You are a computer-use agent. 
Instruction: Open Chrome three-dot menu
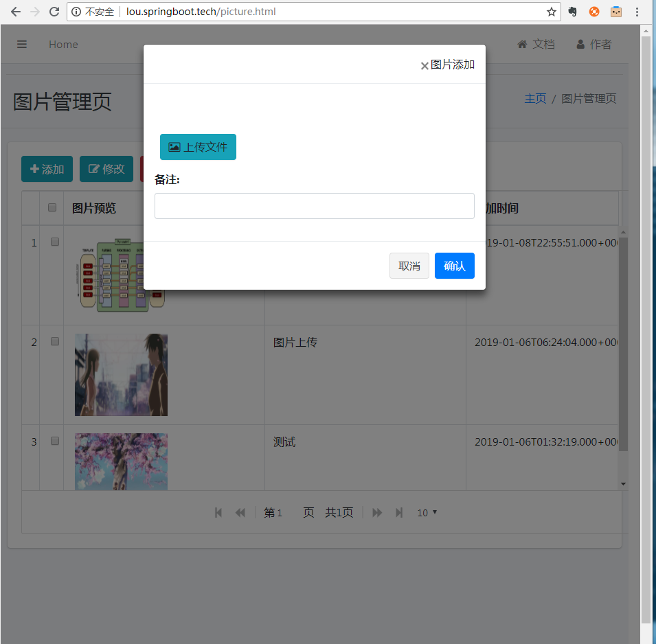click(x=637, y=12)
